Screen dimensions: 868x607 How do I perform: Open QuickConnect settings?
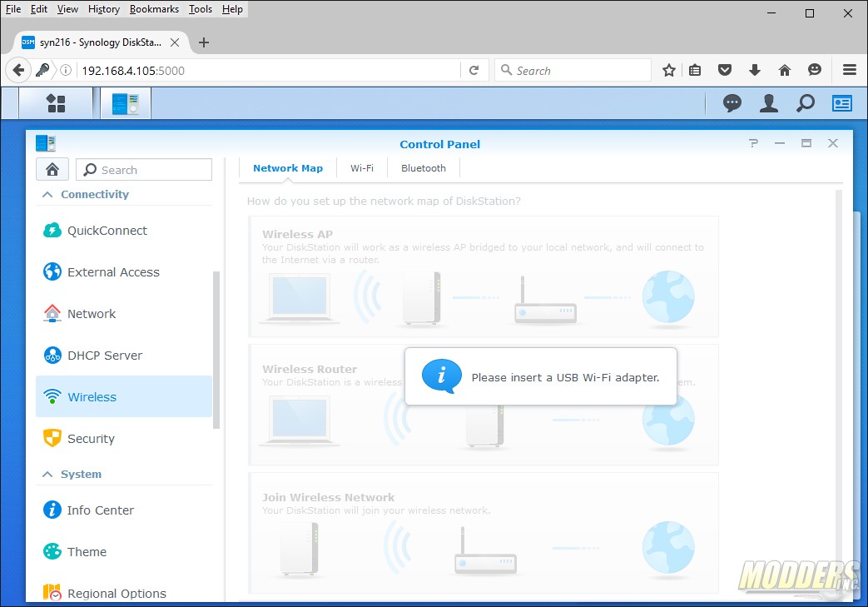124,231
